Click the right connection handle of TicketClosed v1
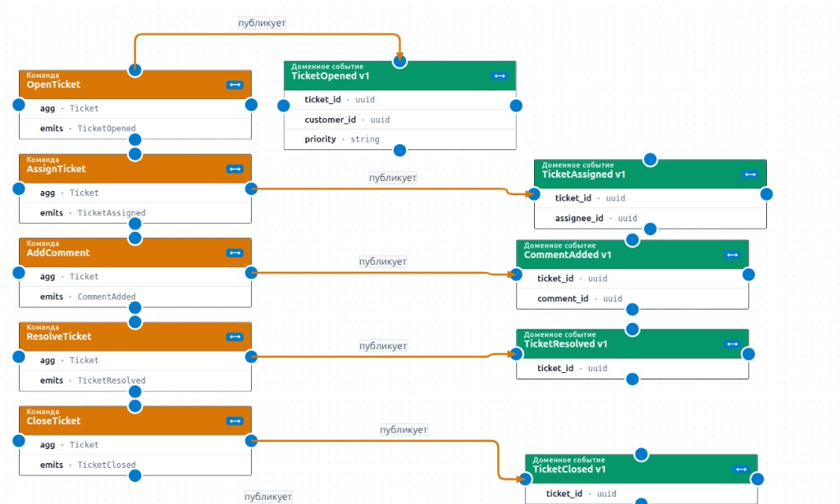Viewport: 840px width, 504px height. pos(757,479)
